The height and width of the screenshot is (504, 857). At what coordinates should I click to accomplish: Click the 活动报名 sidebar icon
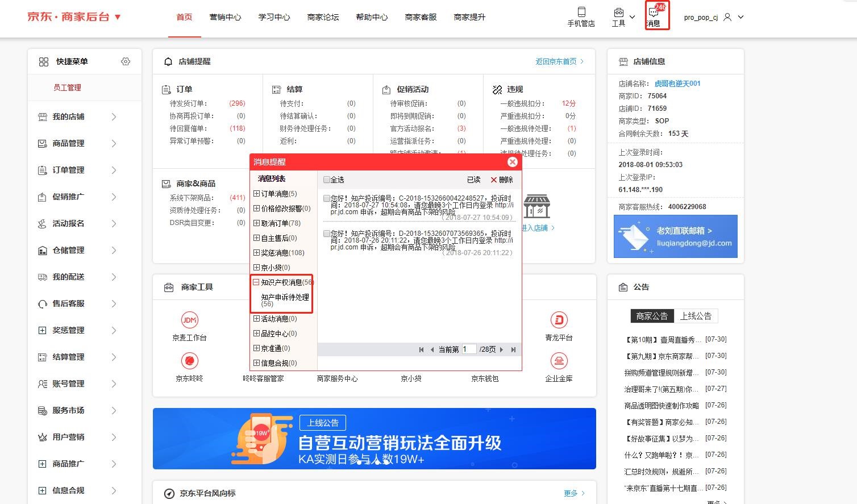click(42, 223)
